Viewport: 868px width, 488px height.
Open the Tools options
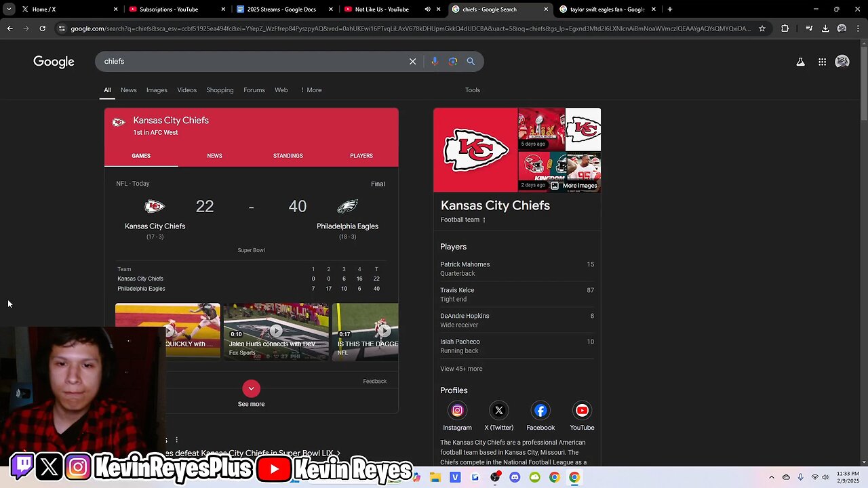473,90
